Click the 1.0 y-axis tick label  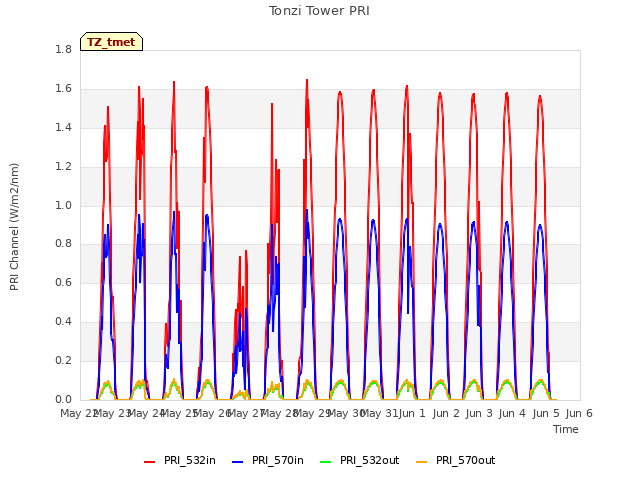[x=63, y=205]
